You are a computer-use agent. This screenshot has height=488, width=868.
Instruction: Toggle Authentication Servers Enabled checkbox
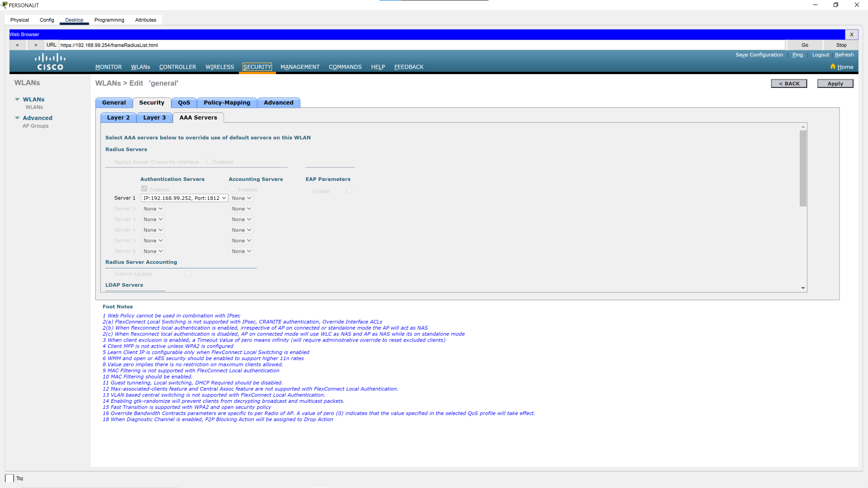(144, 189)
